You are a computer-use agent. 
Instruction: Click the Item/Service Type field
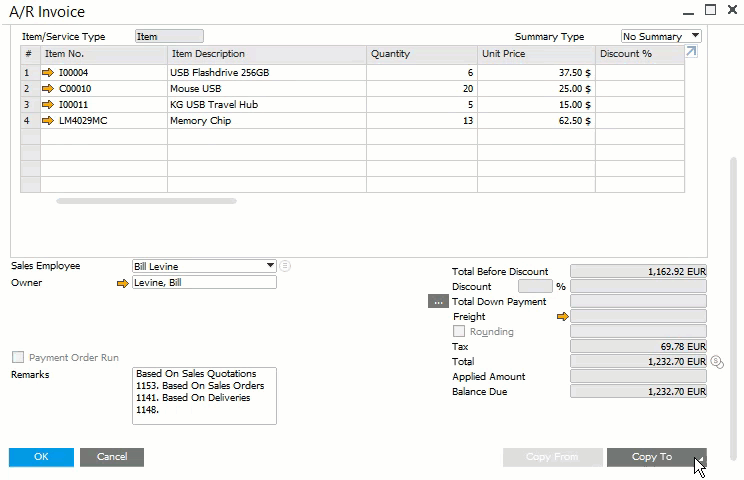click(x=169, y=36)
